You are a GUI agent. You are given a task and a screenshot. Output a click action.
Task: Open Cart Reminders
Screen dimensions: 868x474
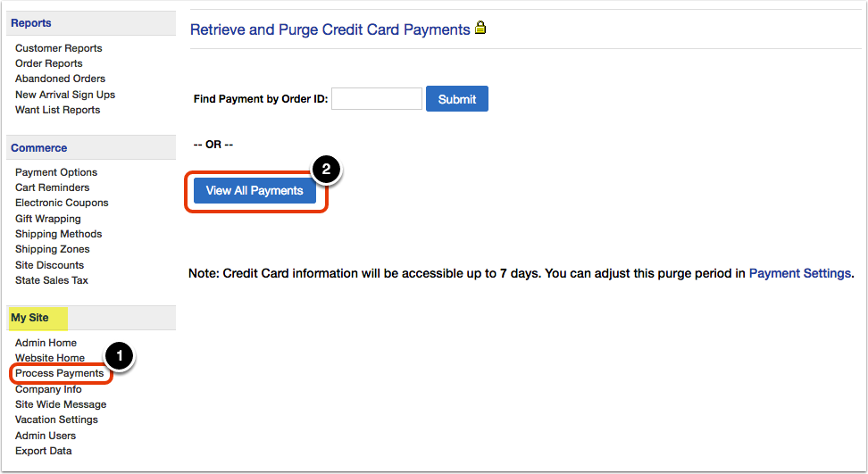[x=52, y=187]
